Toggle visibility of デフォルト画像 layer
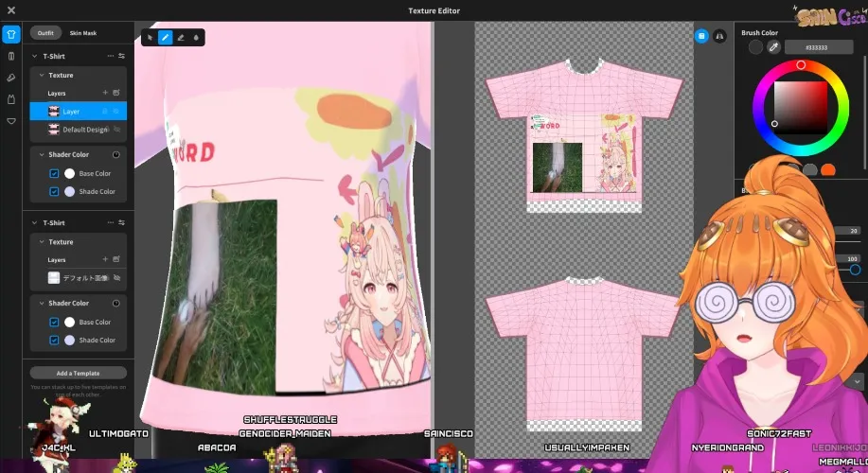 click(116, 278)
